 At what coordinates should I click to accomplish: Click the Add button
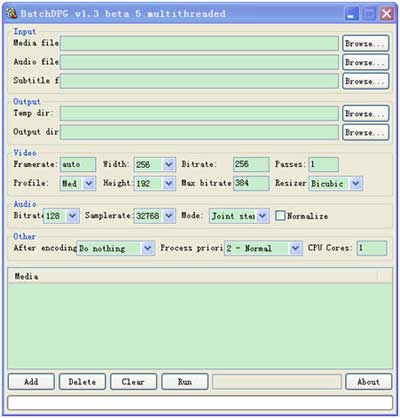(31, 381)
